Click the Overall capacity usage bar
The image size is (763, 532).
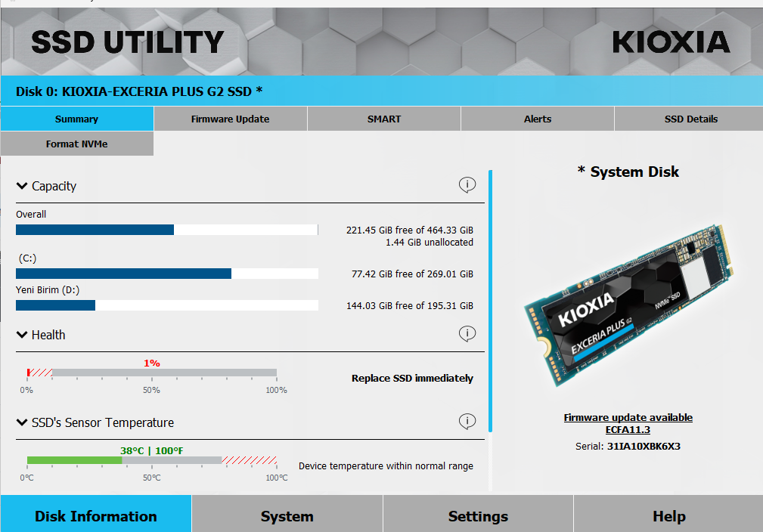167,230
